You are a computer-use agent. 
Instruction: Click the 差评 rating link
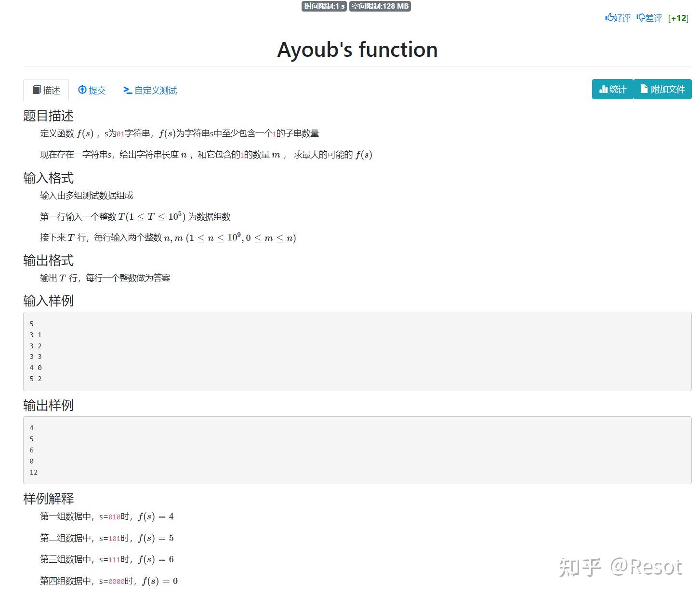tap(653, 19)
